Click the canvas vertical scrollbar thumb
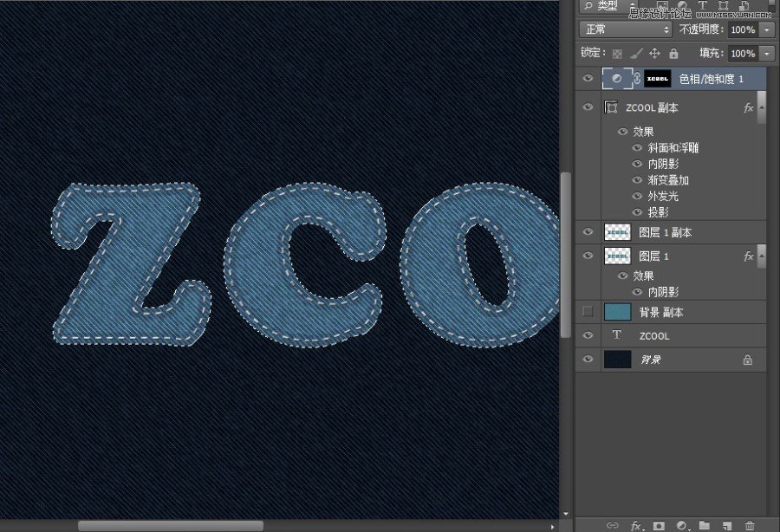Image resolution: width=780 pixels, height=532 pixels. pos(566,255)
